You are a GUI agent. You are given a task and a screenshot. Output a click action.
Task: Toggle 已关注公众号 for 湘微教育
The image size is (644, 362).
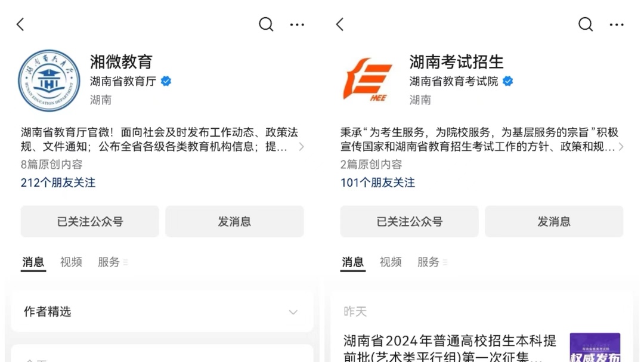pyautogui.click(x=90, y=221)
